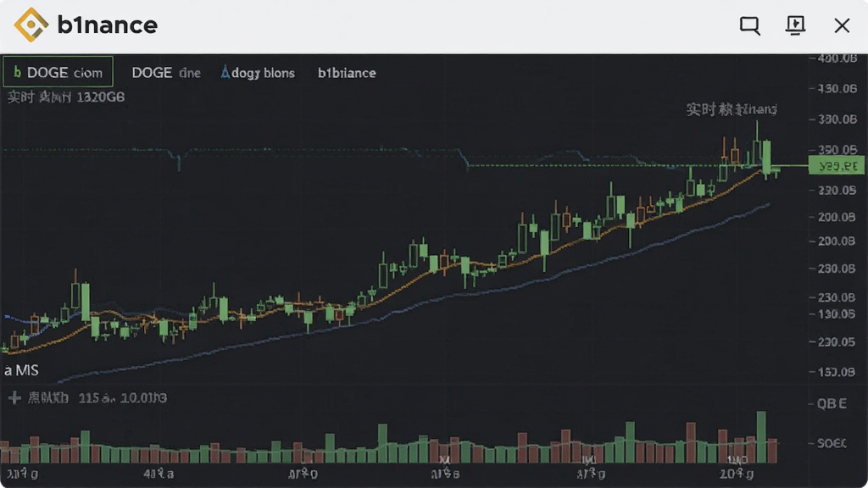Click the blue triangle icon beside 'dogy bions'
Screen dimensions: 868x488
(225, 72)
